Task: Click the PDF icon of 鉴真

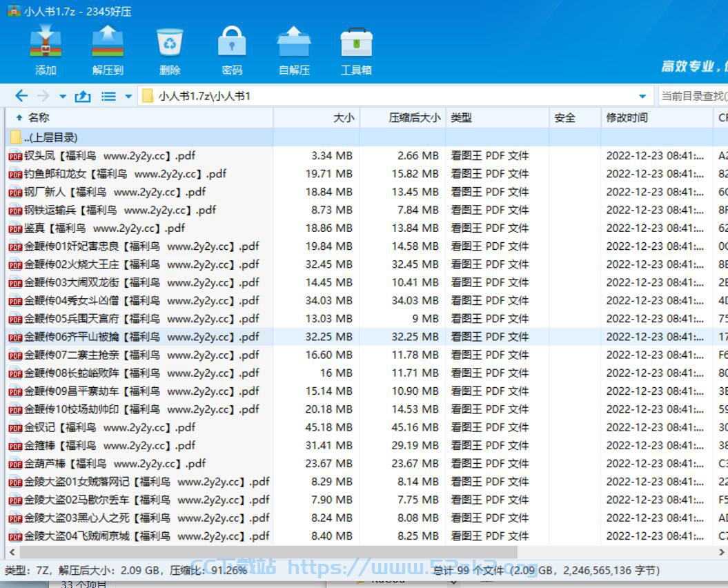Action: (x=15, y=228)
